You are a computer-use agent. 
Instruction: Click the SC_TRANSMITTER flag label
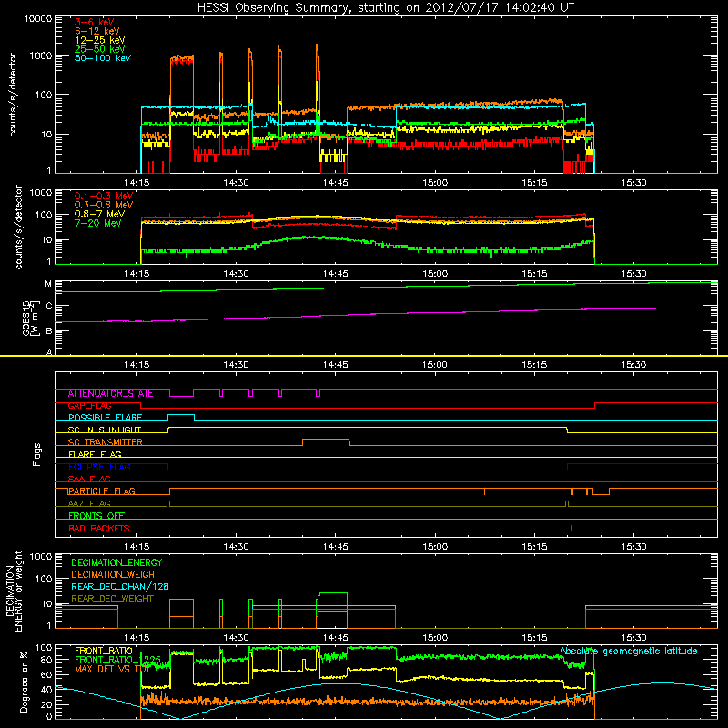105,442
